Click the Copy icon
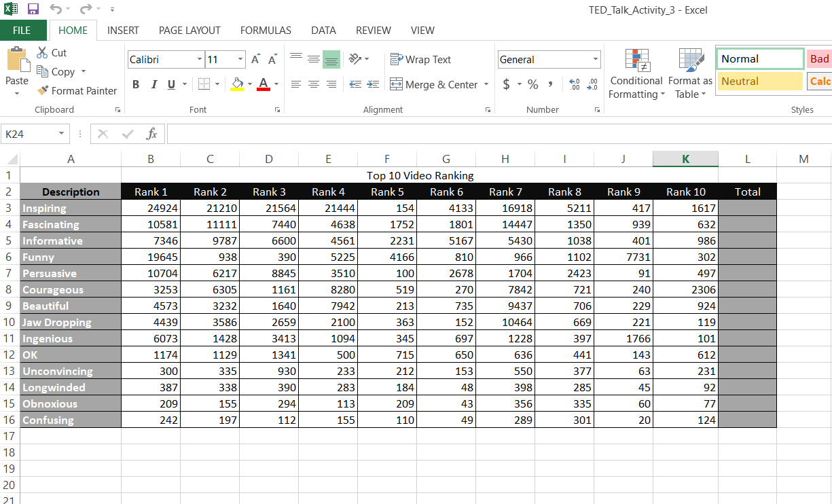Image resolution: width=832 pixels, height=504 pixels. (42, 71)
